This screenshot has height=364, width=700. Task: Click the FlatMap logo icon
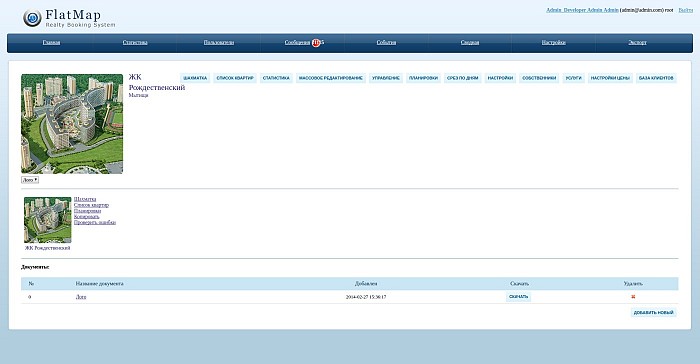point(32,18)
